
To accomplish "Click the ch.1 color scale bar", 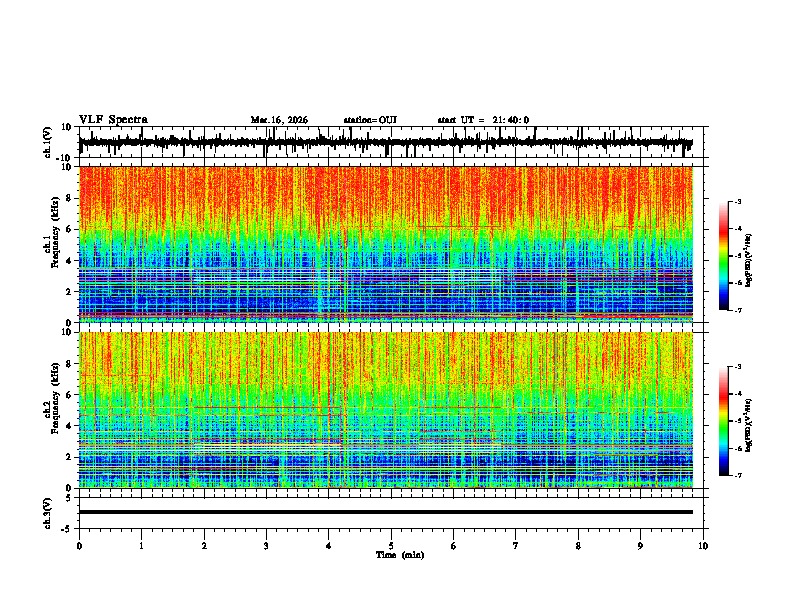I will point(724,256).
